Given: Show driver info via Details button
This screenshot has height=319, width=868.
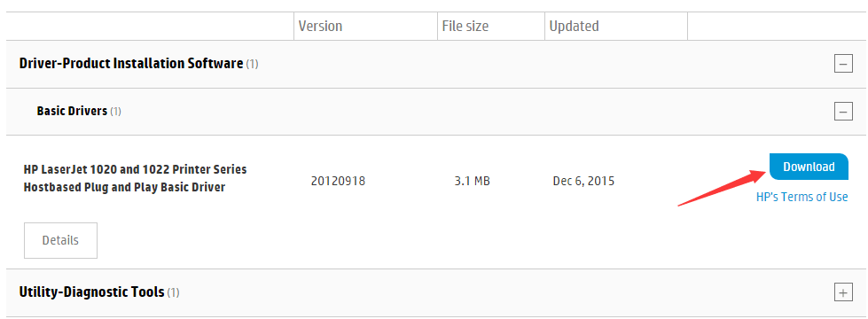Looking at the screenshot, I should [60, 240].
